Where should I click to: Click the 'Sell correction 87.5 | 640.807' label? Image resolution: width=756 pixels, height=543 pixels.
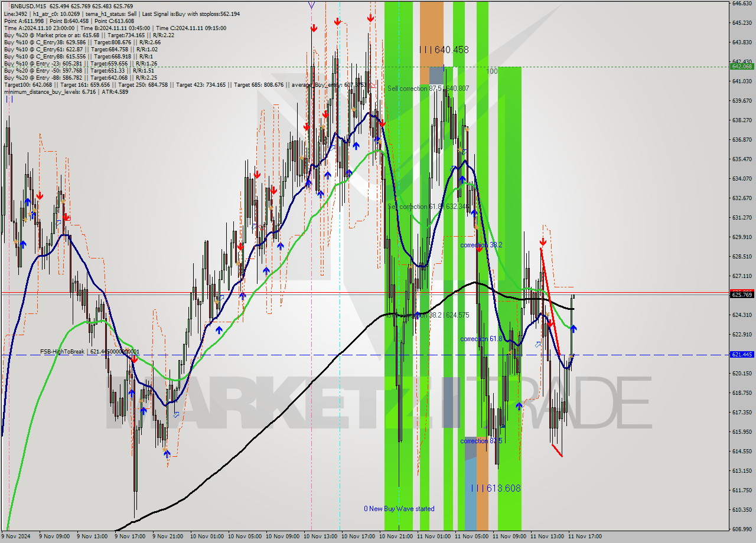(x=428, y=89)
